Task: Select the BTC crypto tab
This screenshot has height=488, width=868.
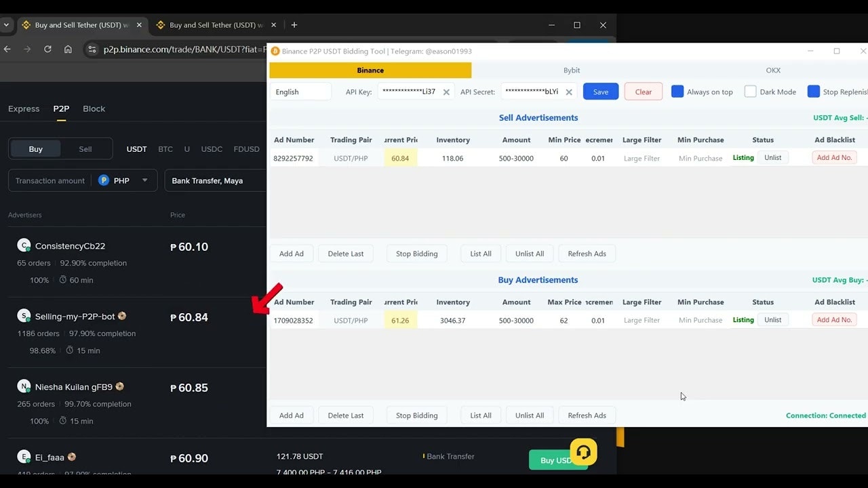Action: [165, 149]
